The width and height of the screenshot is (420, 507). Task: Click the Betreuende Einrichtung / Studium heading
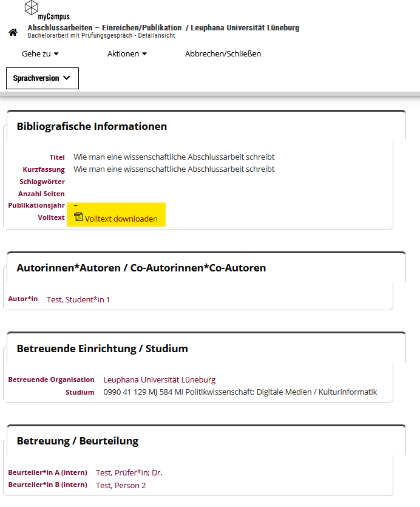(x=102, y=349)
